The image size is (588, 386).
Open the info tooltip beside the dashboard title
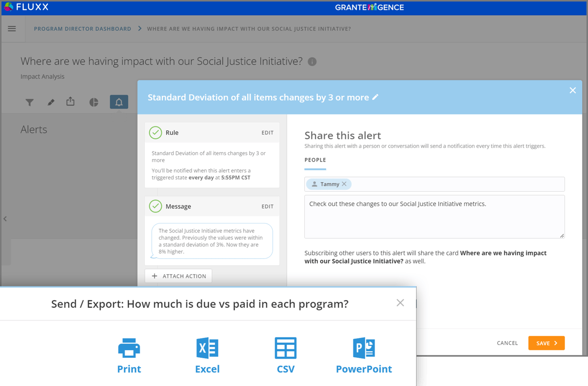pyautogui.click(x=312, y=61)
